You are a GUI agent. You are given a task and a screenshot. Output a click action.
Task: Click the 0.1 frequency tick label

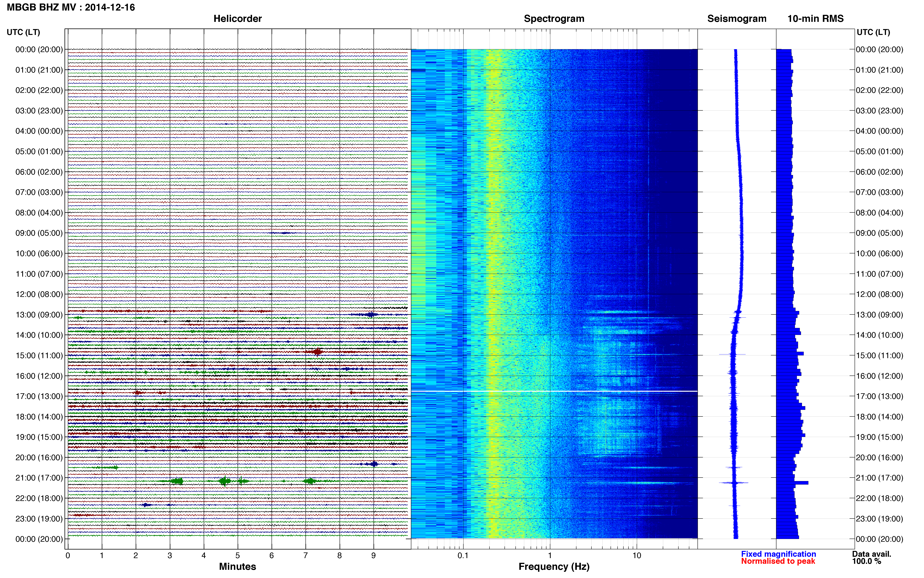click(463, 555)
